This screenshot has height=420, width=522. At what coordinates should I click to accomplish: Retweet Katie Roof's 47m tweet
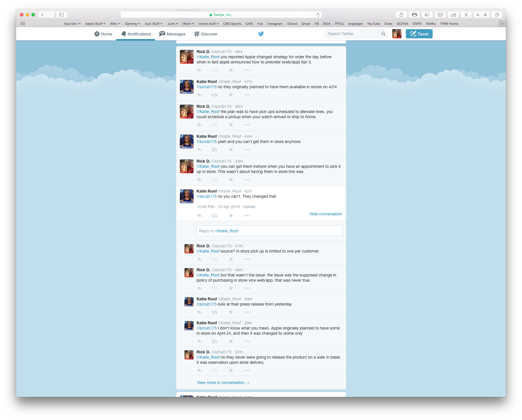pyautogui.click(x=214, y=95)
